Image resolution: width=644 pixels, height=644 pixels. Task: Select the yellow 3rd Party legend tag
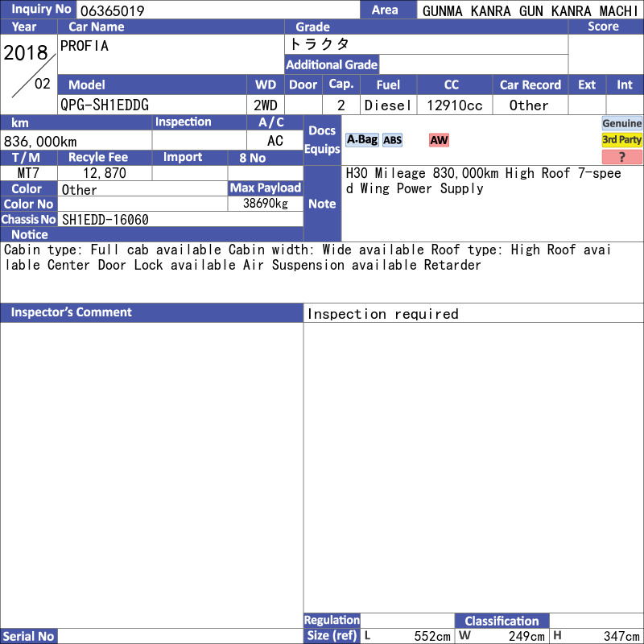621,139
